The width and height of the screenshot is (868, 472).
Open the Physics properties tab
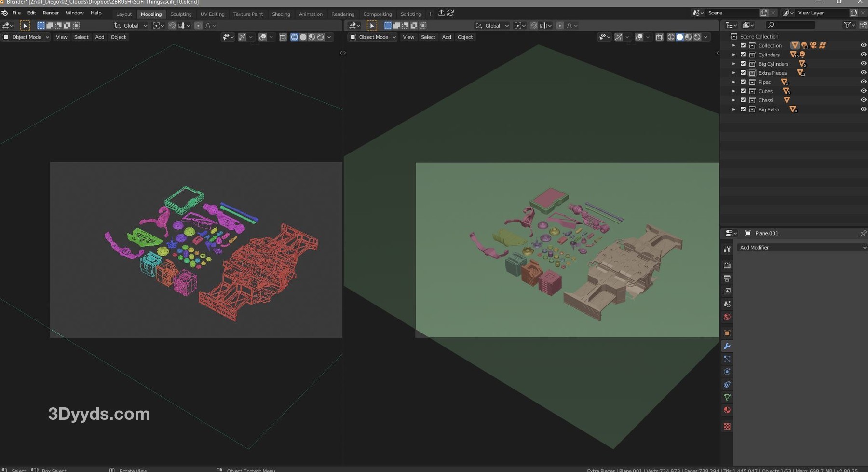(727, 372)
